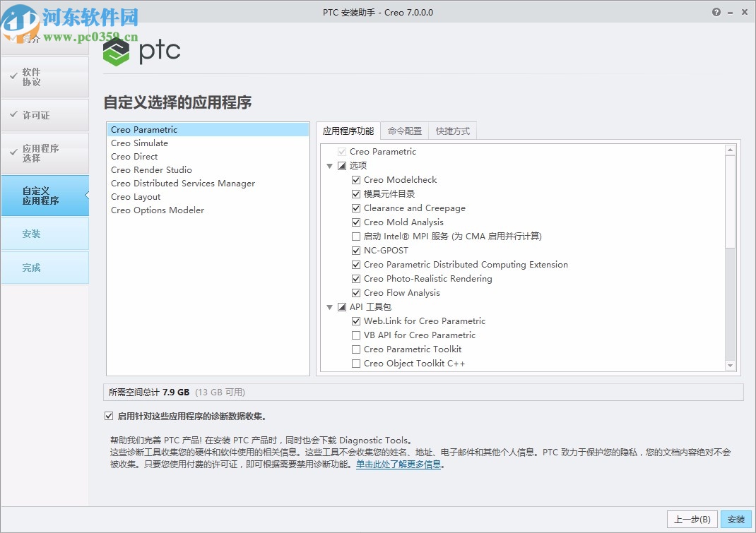The width and height of the screenshot is (756, 533).
Task: Switch to the 快捷方式 tab
Action: click(x=452, y=131)
